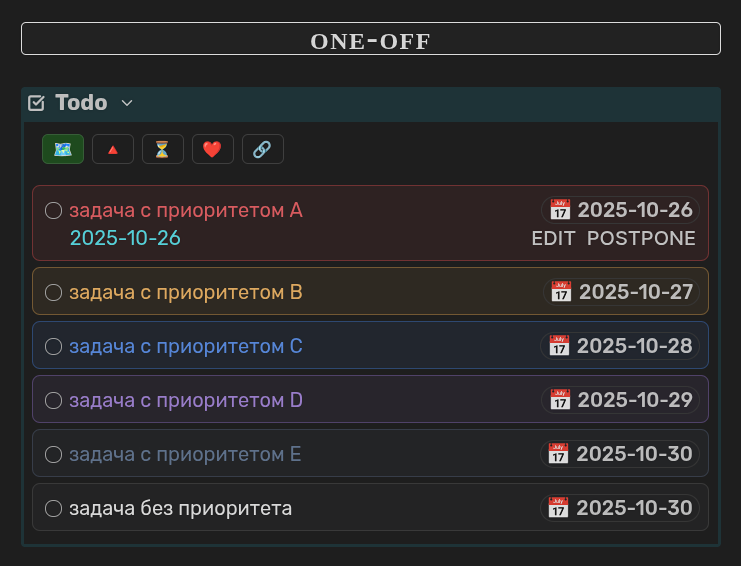Select the priority E task text

coord(185,455)
